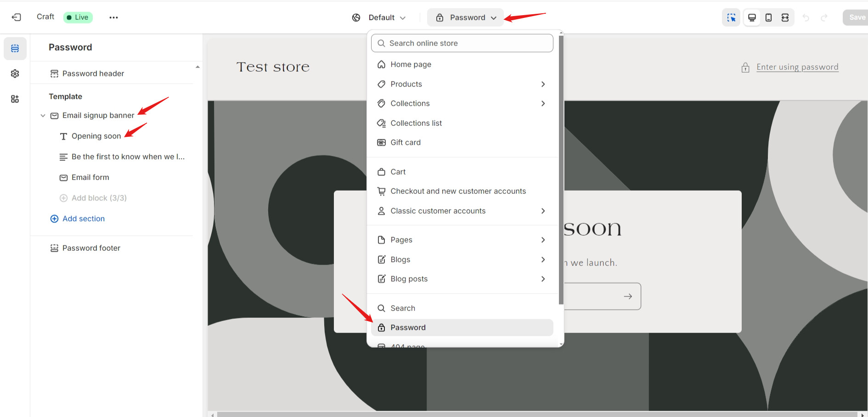Click the Password footer section icon
The width and height of the screenshot is (868, 417).
click(54, 248)
